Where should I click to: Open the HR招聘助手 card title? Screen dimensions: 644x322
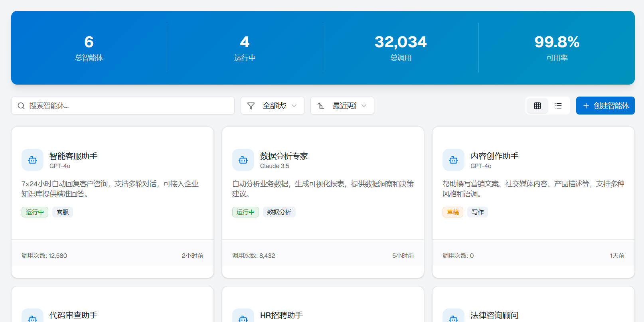coord(282,315)
